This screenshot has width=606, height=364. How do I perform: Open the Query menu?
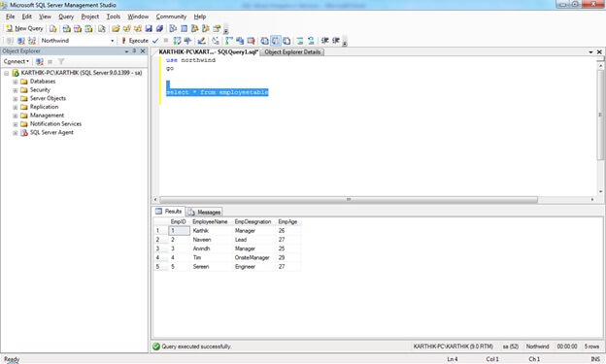pos(66,17)
